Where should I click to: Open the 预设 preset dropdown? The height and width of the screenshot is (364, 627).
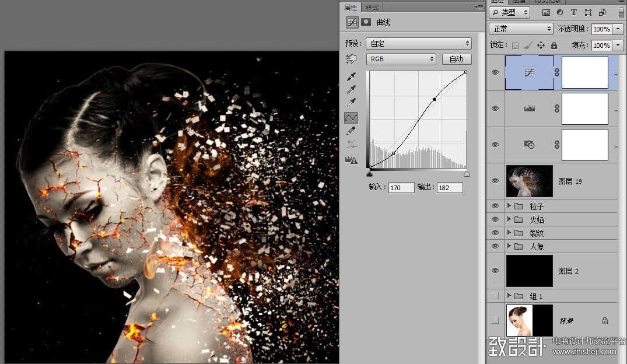pyautogui.click(x=419, y=43)
